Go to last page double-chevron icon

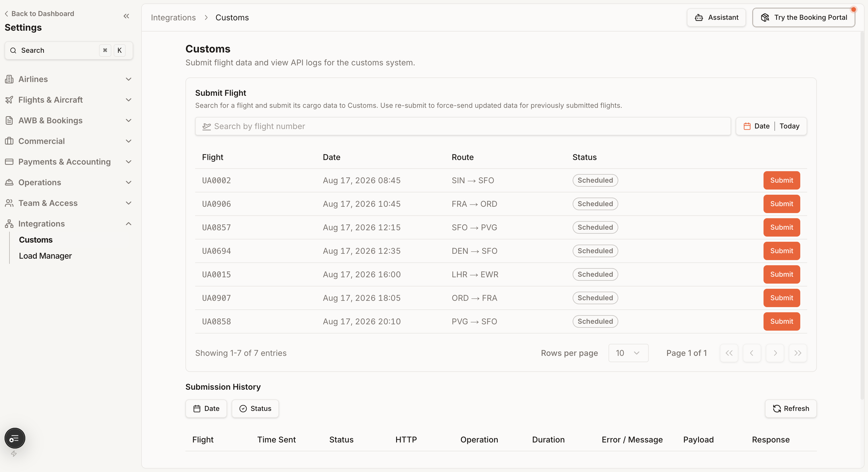point(798,353)
